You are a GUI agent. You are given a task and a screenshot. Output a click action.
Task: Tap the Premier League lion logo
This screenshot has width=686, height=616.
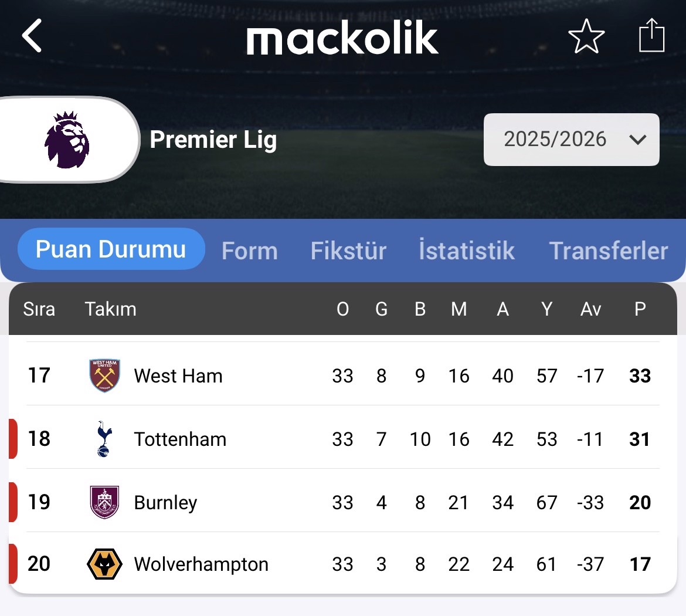click(x=67, y=140)
